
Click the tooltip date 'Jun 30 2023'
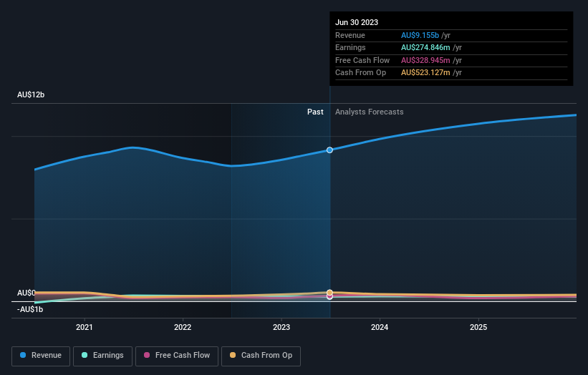click(357, 22)
